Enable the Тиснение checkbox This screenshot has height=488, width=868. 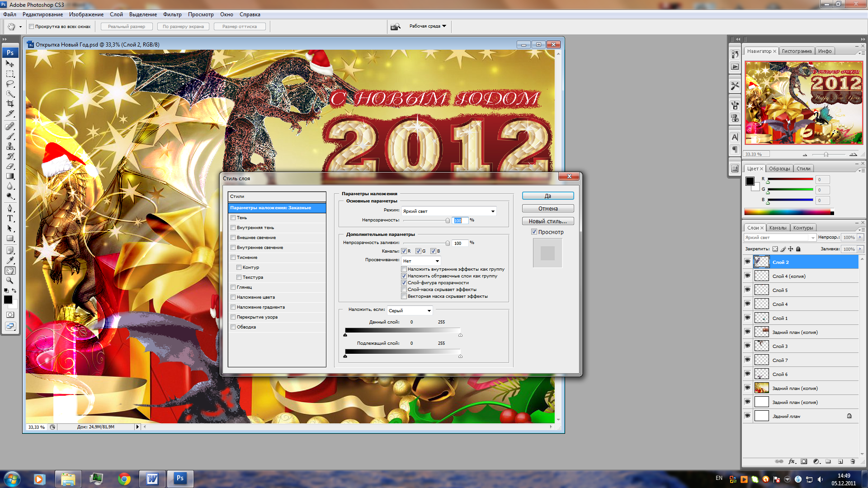click(x=233, y=258)
